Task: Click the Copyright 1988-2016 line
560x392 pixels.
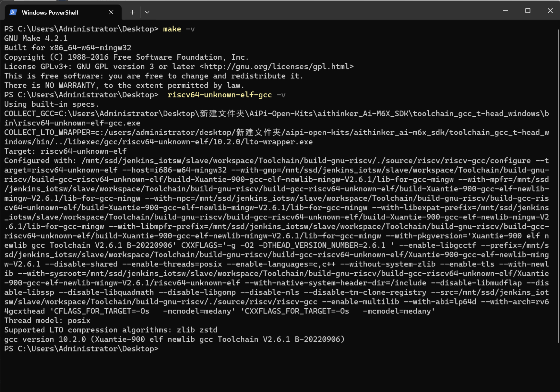Action: pyautogui.click(x=126, y=57)
